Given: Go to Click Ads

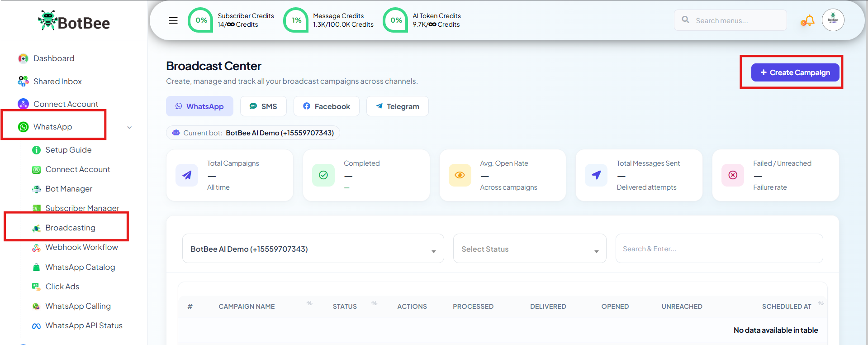Looking at the screenshot, I should [x=62, y=287].
